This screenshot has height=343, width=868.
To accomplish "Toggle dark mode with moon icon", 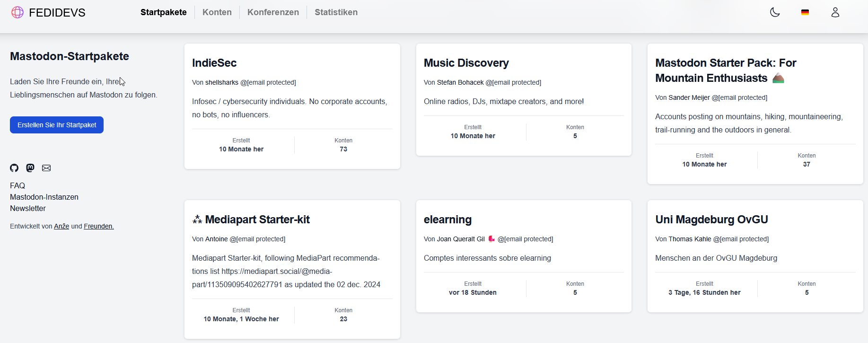I will [x=775, y=12].
